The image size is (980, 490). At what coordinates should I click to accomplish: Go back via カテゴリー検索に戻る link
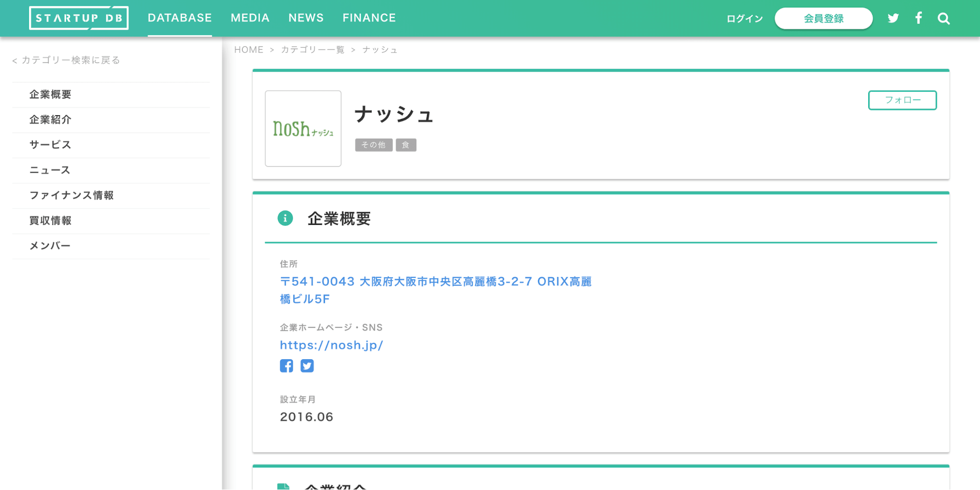pos(66,60)
